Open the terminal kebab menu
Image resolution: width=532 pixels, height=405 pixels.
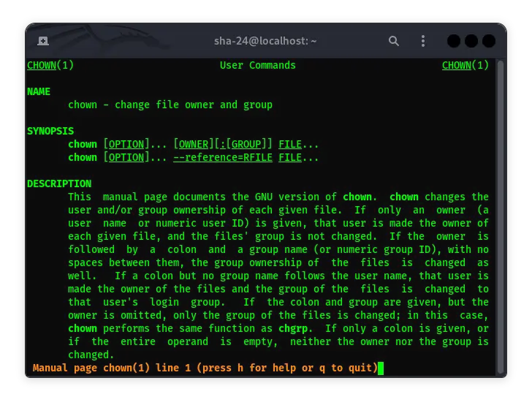click(423, 41)
